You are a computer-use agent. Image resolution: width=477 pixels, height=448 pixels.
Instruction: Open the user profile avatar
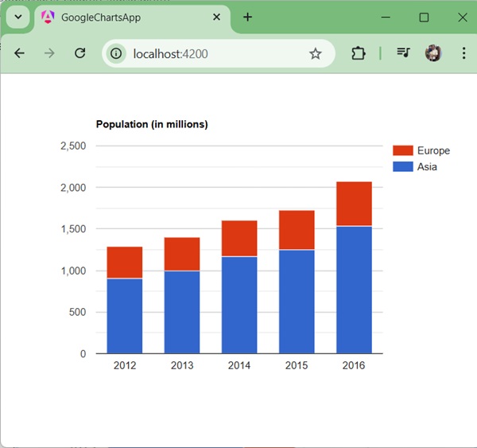click(433, 53)
